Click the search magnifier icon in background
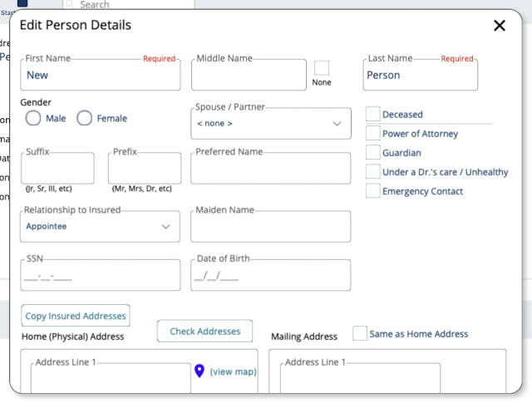 (x=70, y=4)
